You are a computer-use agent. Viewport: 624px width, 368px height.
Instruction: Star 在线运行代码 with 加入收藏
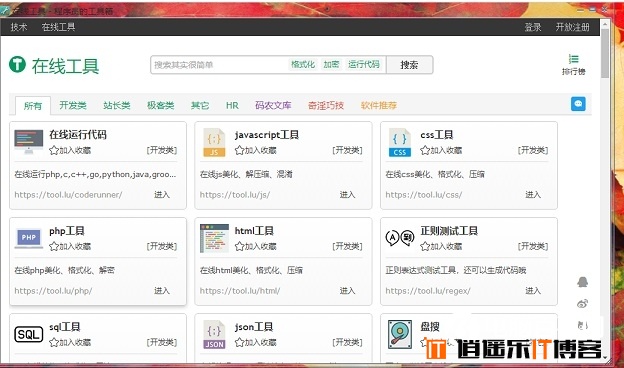[x=70, y=150]
